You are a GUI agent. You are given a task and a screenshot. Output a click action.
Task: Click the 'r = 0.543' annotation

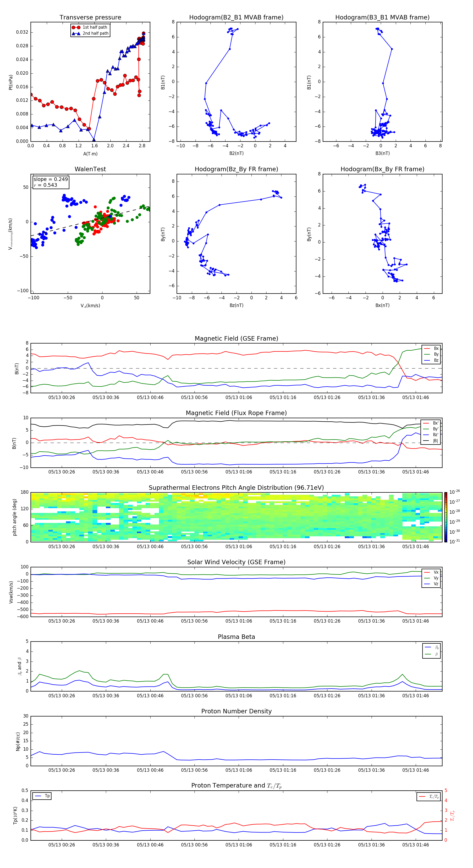point(45,185)
